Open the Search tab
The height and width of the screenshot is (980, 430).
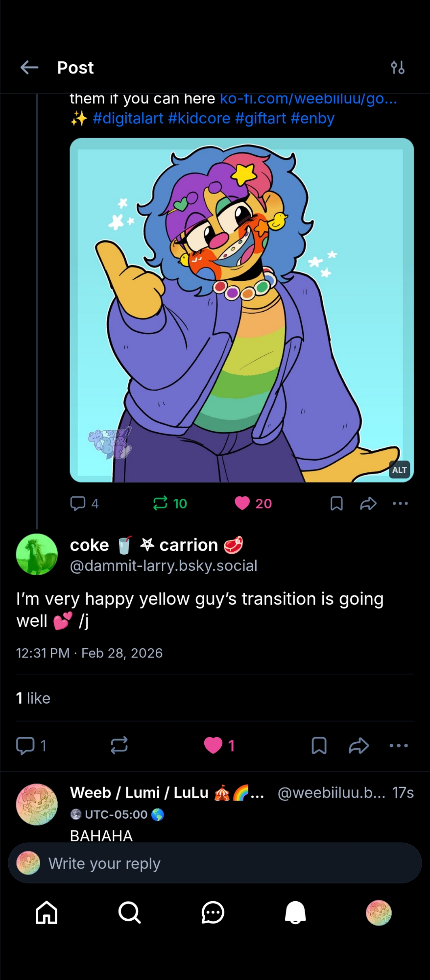click(x=130, y=913)
